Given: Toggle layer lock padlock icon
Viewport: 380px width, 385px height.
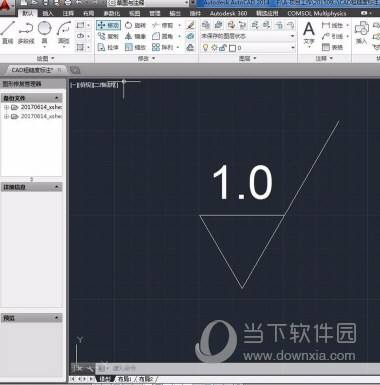Looking at the screenshot, I should (x=223, y=48).
